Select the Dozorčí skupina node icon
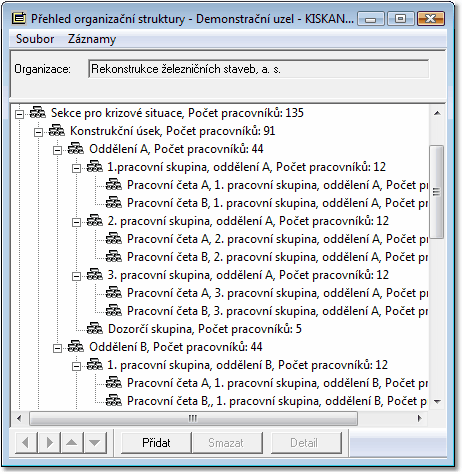462x474 pixels. (x=95, y=329)
